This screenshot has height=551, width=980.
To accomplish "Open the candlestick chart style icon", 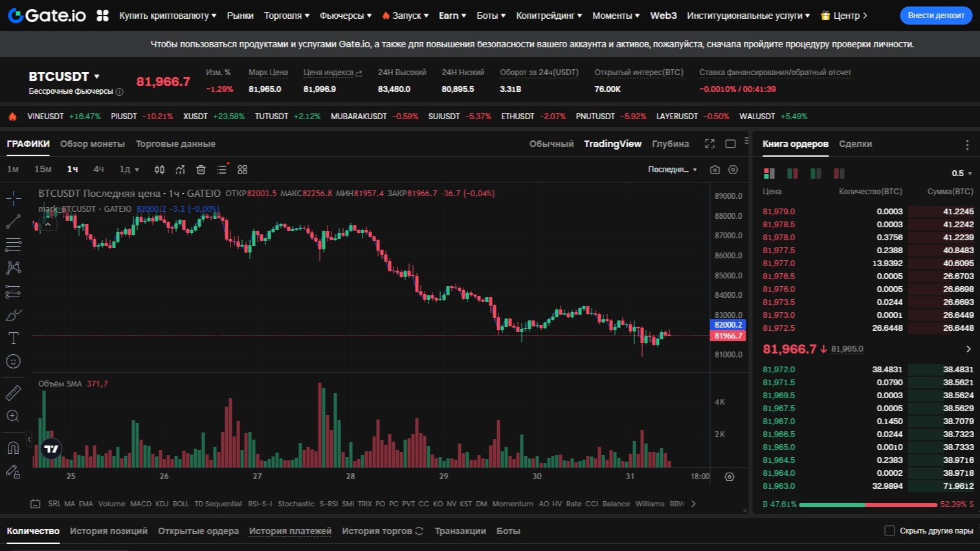I will tap(159, 170).
